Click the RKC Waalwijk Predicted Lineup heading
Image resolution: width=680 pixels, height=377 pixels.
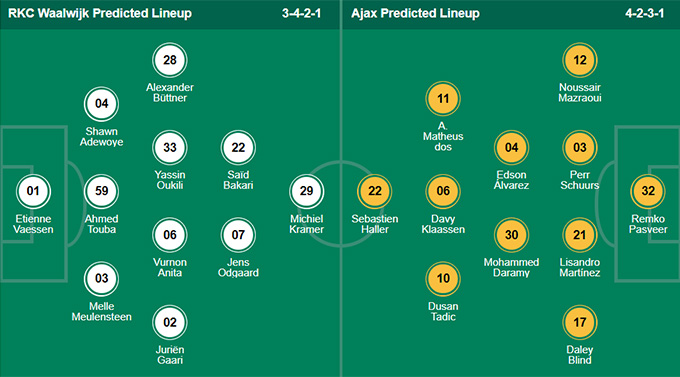[100, 13]
